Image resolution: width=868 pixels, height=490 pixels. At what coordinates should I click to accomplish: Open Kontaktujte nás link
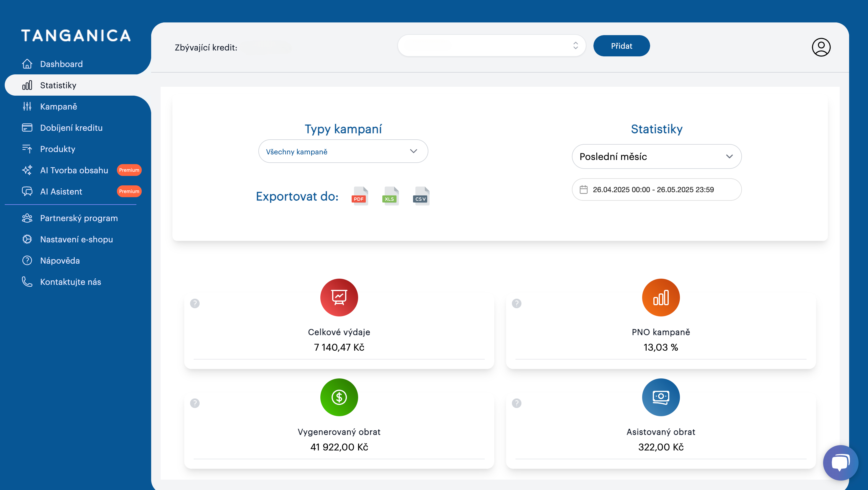click(x=71, y=282)
